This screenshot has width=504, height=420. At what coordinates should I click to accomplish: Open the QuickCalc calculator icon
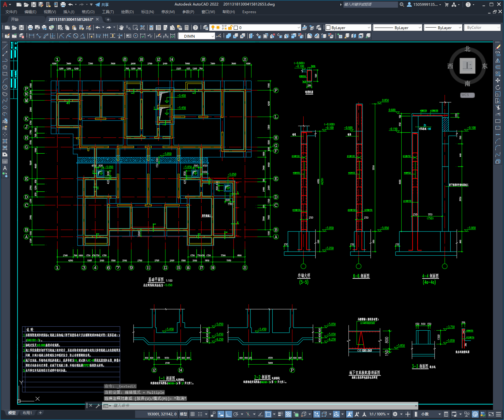click(x=187, y=28)
